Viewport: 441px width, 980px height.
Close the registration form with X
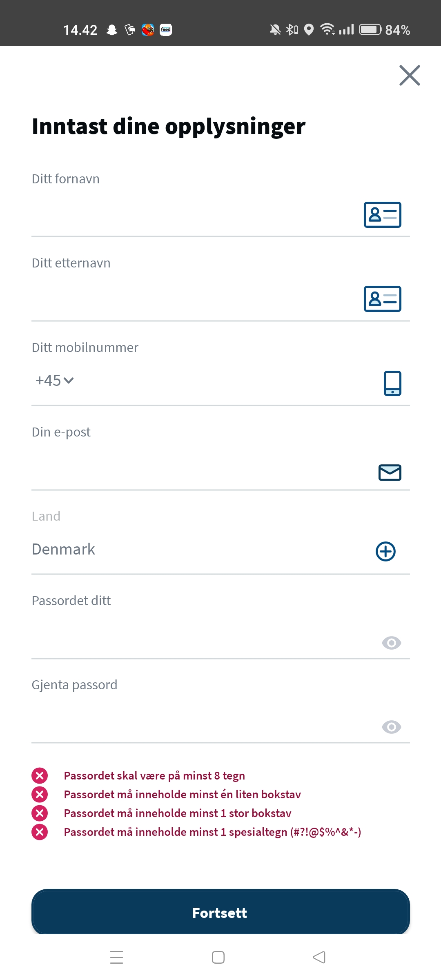pyautogui.click(x=410, y=76)
